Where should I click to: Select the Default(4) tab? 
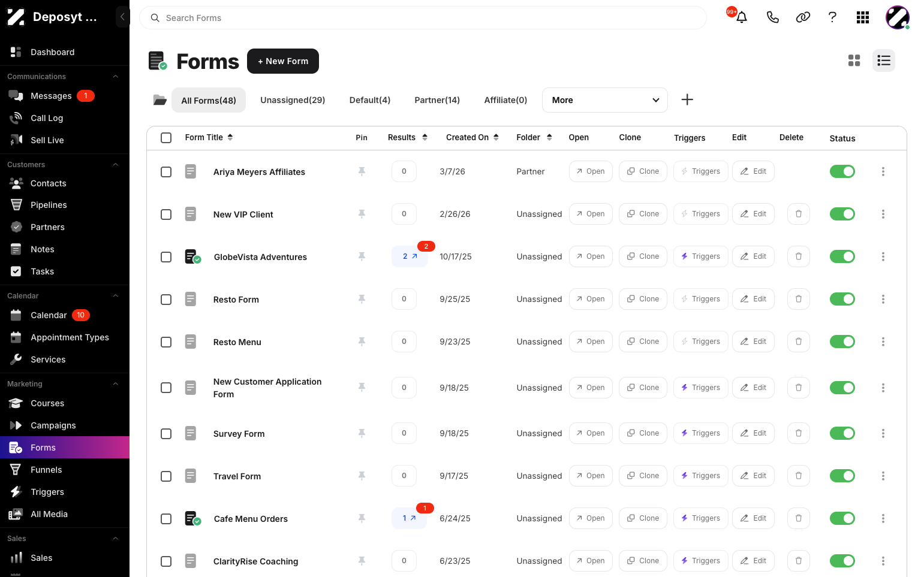370,100
